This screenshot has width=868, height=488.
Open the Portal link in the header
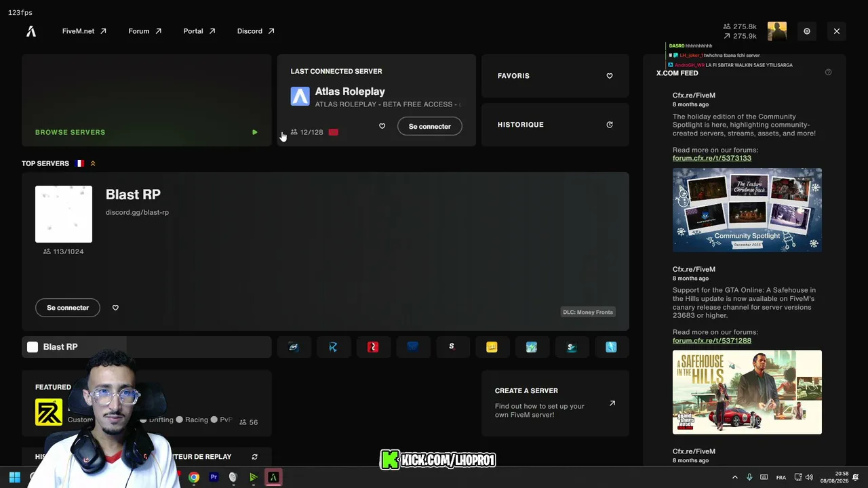pyautogui.click(x=199, y=31)
